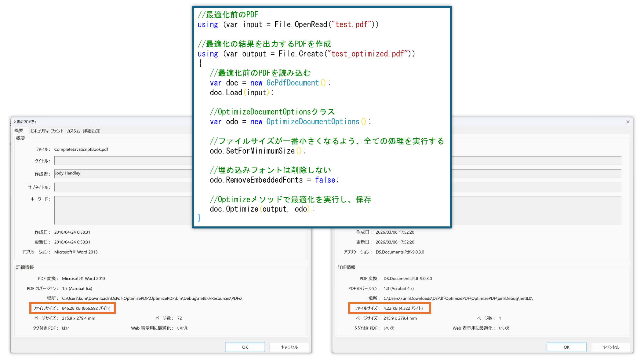The image size is (644, 362).
Task: Click the タイトル field in left dialog
Action: [123, 161]
